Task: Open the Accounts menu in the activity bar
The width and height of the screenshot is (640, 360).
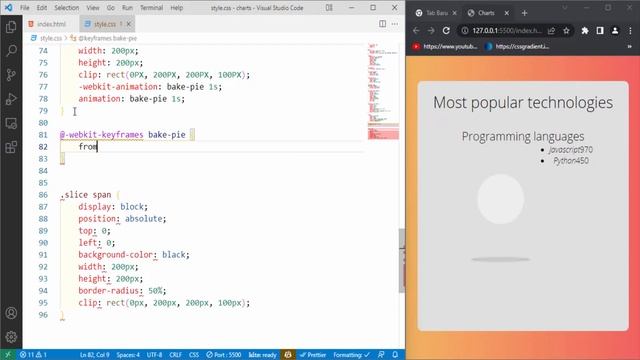Action: coord(11,313)
